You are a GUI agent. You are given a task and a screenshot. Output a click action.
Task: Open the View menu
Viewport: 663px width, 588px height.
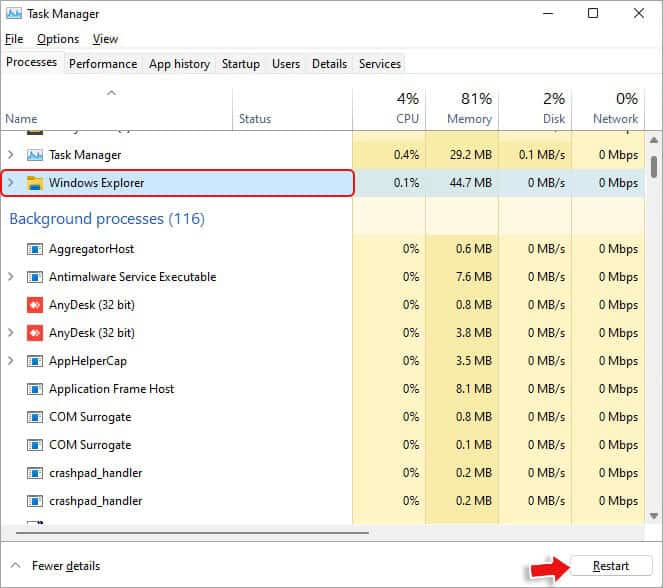105,39
